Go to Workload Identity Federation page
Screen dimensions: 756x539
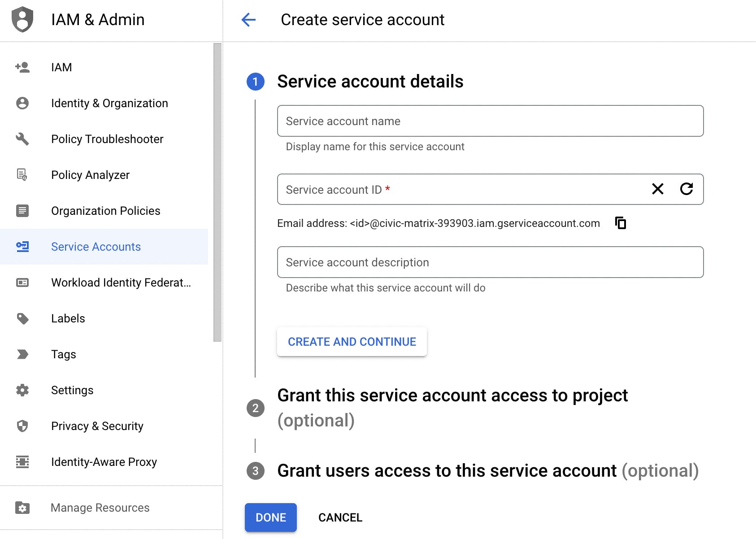click(x=121, y=283)
